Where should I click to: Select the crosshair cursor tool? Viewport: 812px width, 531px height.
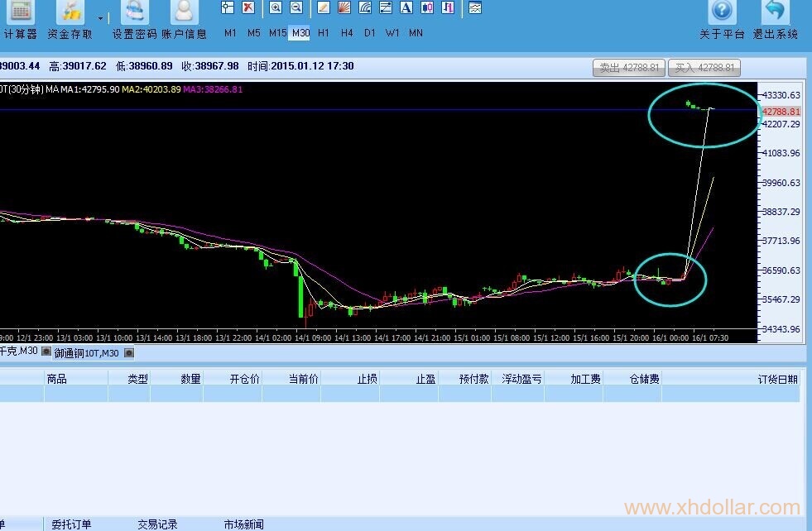coord(228,7)
